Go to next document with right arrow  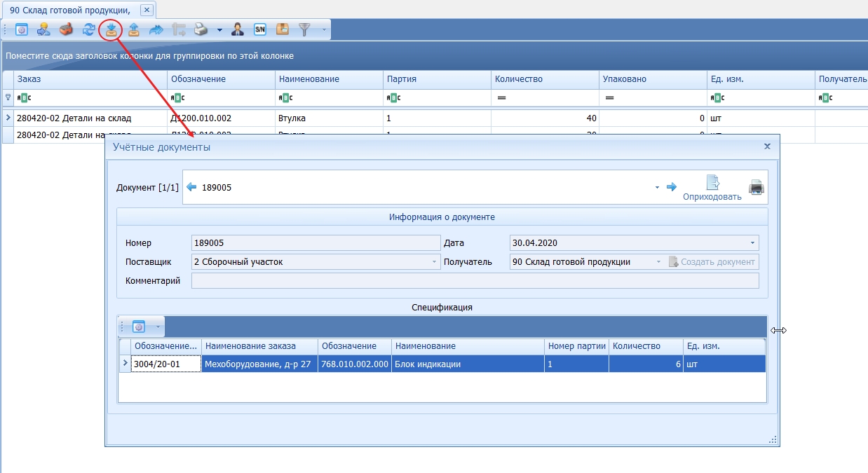coord(671,187)
